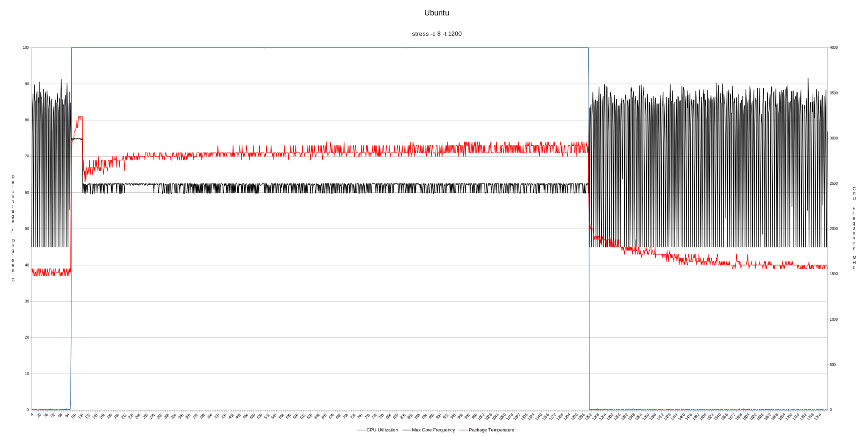
Task: Select the Max Core Frequency legend entry
Action: tap(428, 430)
